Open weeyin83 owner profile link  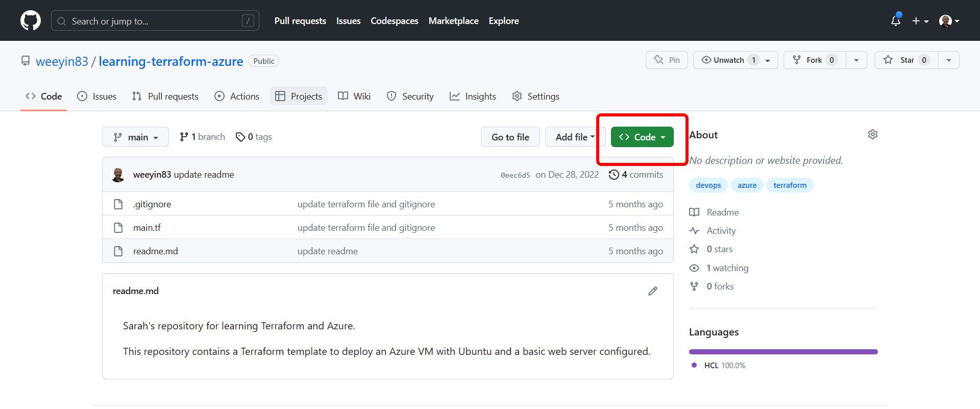pos(62,61)
